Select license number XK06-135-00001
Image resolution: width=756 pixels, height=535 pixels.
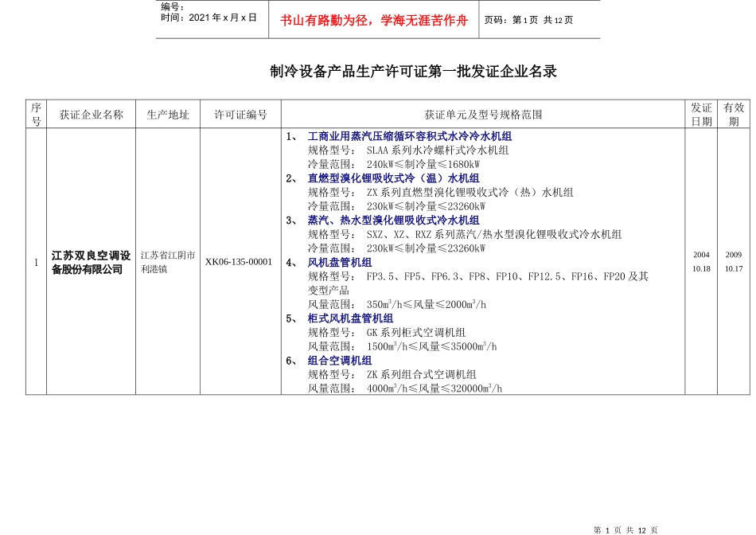239,262
